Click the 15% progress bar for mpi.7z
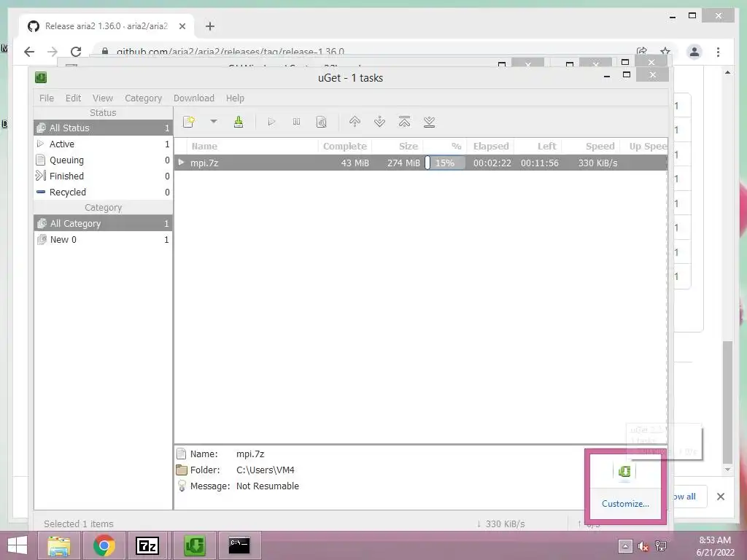This screenshot has width=747, height=560. pyautogui.click(x=445, y=163)
